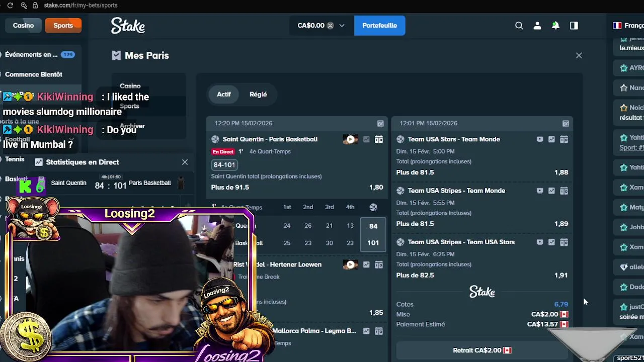The height and width of the screenshot is (362, 644).
Task: Open statistics icon for Team USA Stripes - Team USA Stars
Action: pyautogui.click(x=551, y=242)
